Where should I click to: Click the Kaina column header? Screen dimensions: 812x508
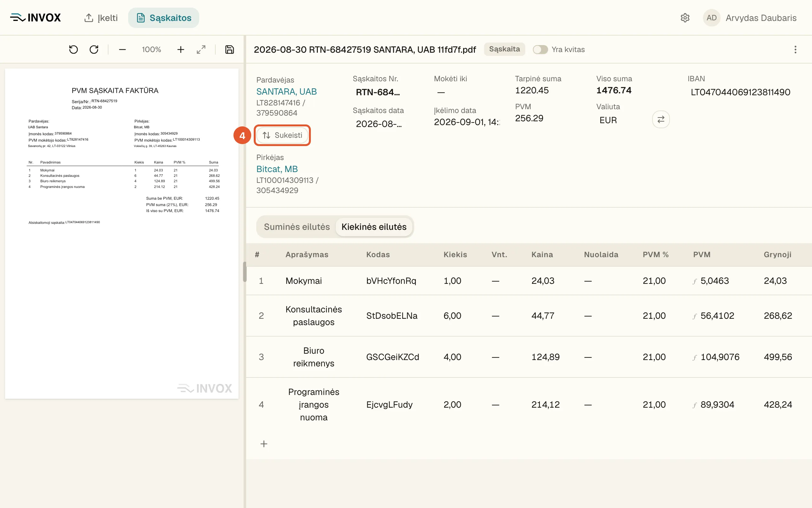pos(542,255)
